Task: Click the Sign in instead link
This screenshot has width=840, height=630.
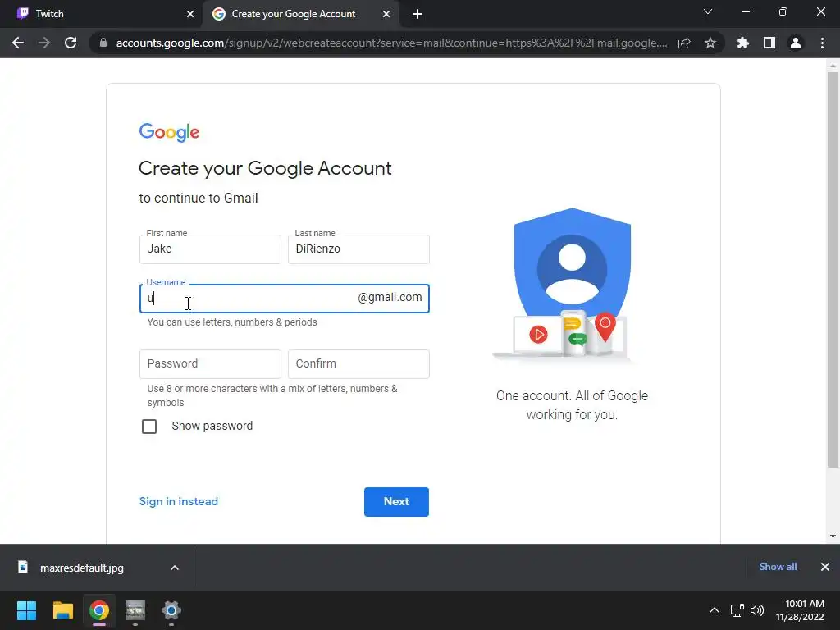Action: coord(178,501)
